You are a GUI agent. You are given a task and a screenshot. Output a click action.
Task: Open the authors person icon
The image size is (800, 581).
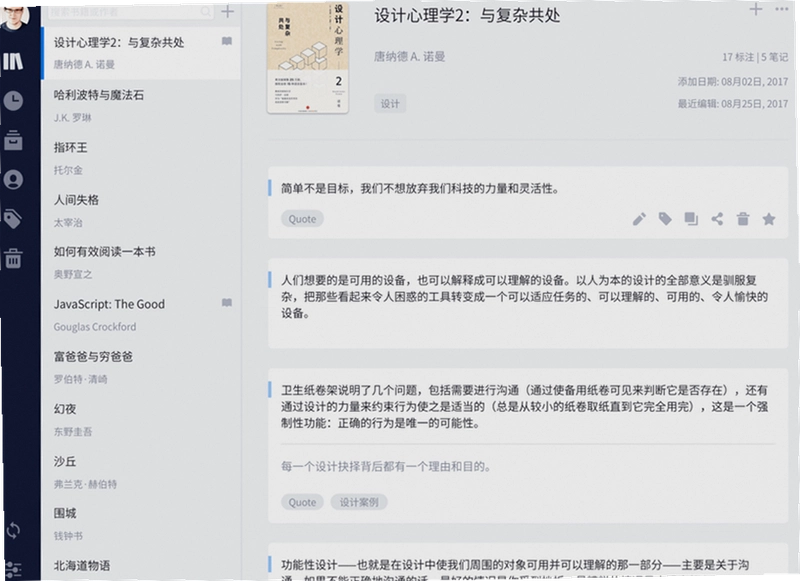coord(13,180)
